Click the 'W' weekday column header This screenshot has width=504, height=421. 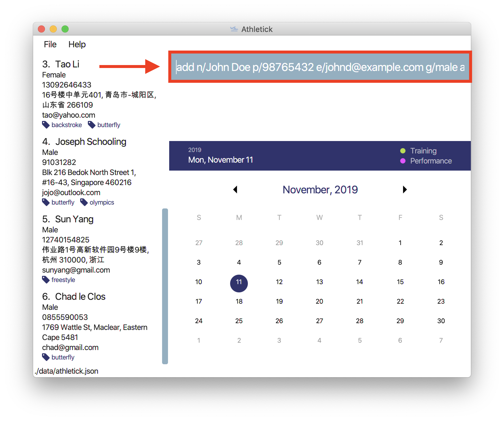[x=319, y=218]
